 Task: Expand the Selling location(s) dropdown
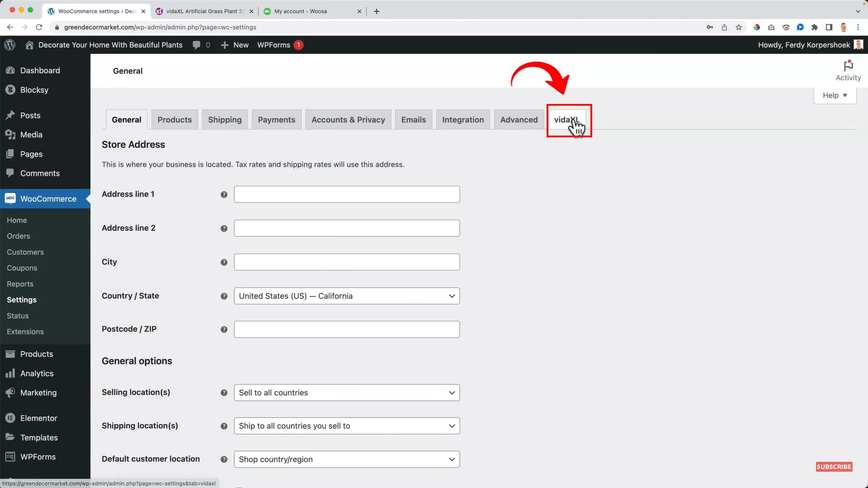click(x=346, y=393)
